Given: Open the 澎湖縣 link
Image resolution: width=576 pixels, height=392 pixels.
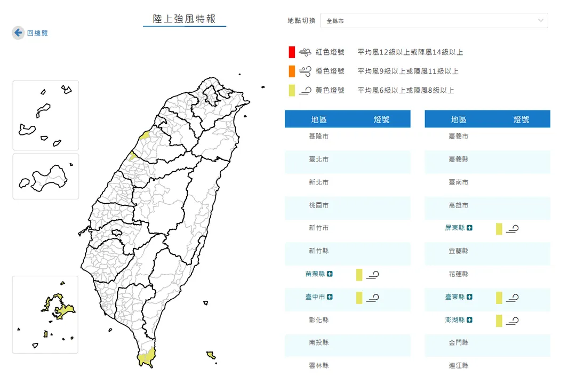Looking at the screenshot, I should tap(455, 320).
